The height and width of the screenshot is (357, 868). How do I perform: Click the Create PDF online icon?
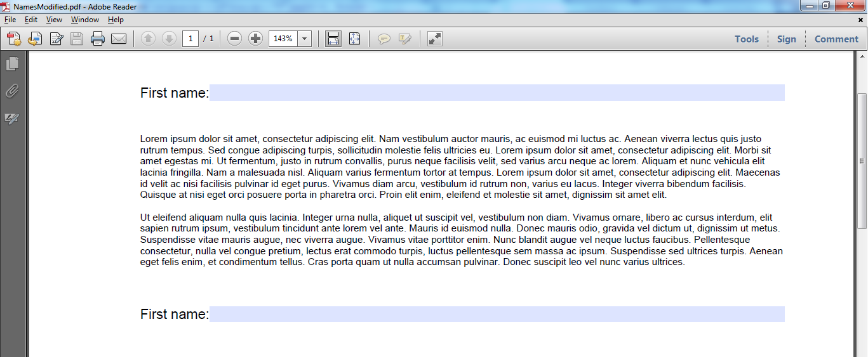coord(14,39)
